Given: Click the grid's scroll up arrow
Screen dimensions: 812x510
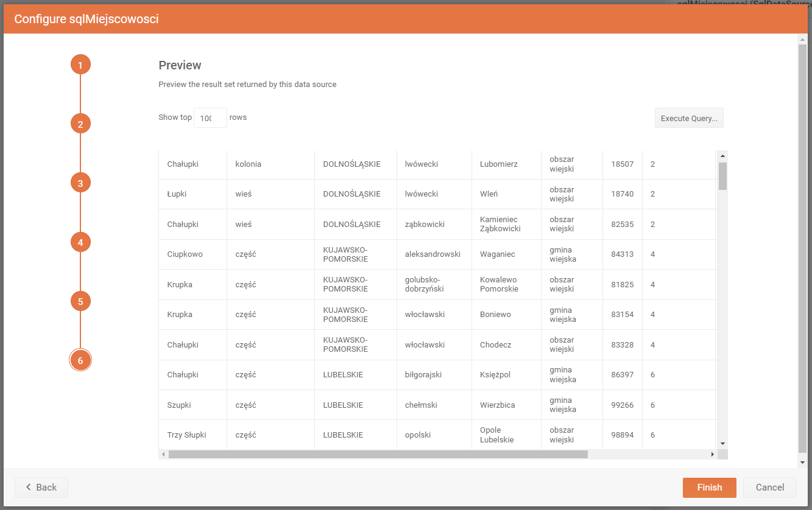Looking at the screenshot, I should point(722,156).
